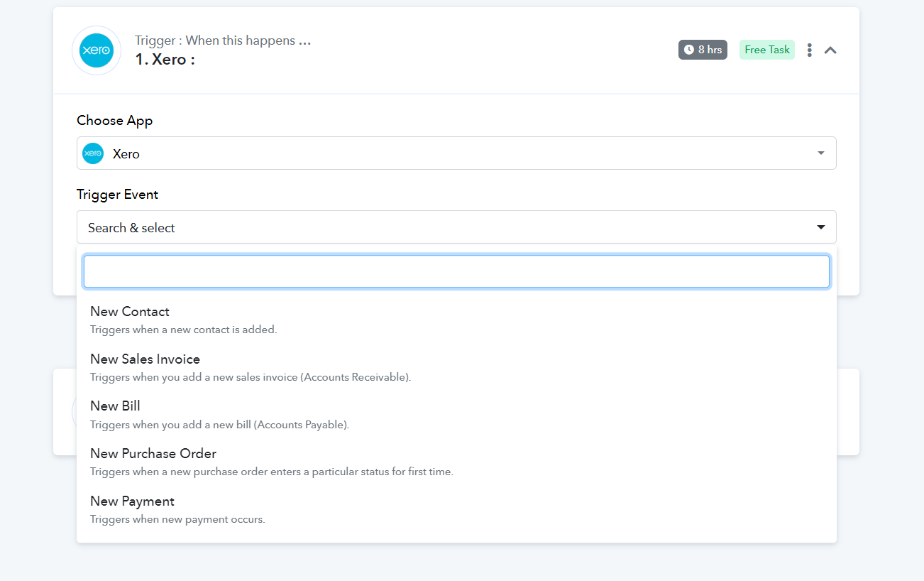Click the 8 hrs polling time badge
Screen dimensions: 924x581
click(703, 50)
